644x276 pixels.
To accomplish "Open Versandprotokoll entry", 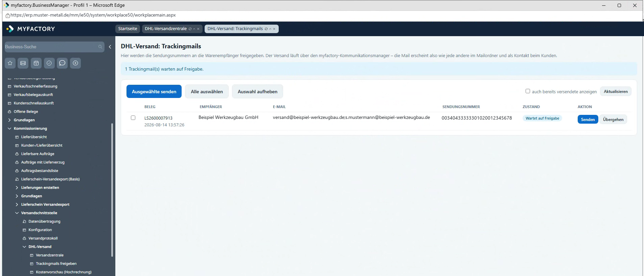I will coord(43,238).
